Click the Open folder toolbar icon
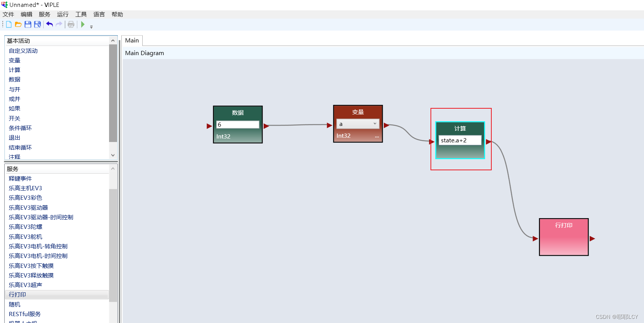The width and height of the screenshot is (644, 323). point(18,24)
